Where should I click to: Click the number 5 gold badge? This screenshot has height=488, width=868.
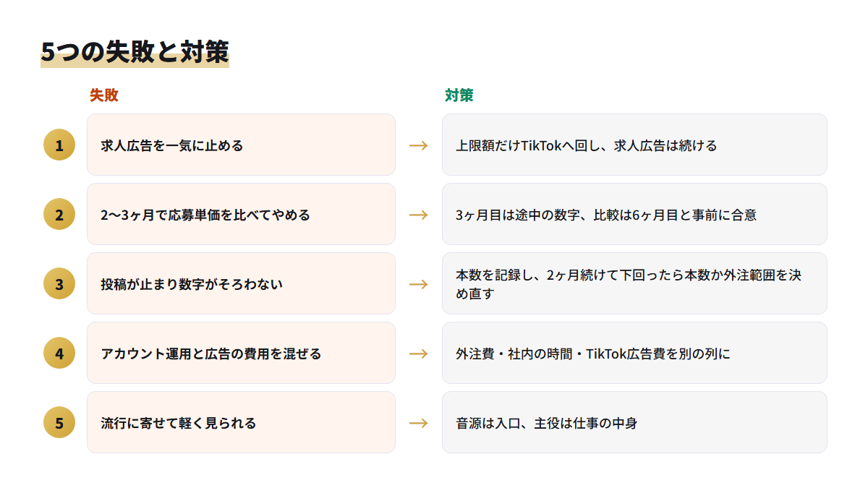pos(59,422)
